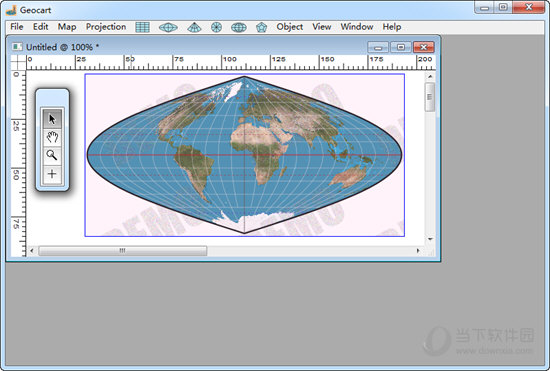Click the horizontal scrollbar left arrow
The image size is (550, 371).
pos(32,250)
